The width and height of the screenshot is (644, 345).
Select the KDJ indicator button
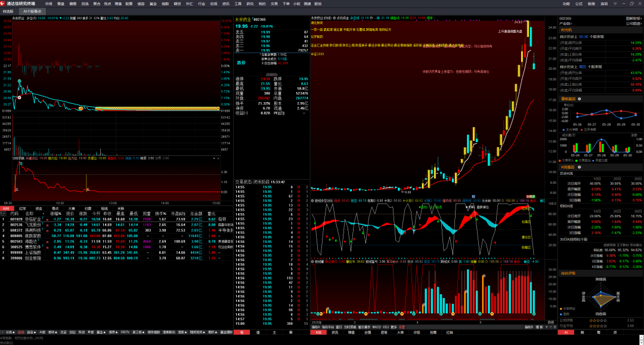coord(386,327)
